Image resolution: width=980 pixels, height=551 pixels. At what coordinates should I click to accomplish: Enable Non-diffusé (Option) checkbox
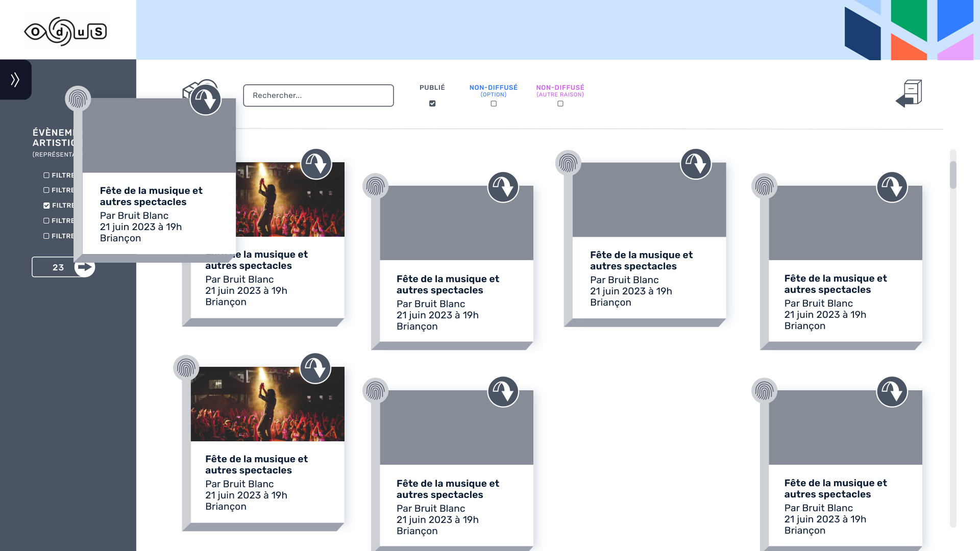pyautogui.click(x=494, y=104)
